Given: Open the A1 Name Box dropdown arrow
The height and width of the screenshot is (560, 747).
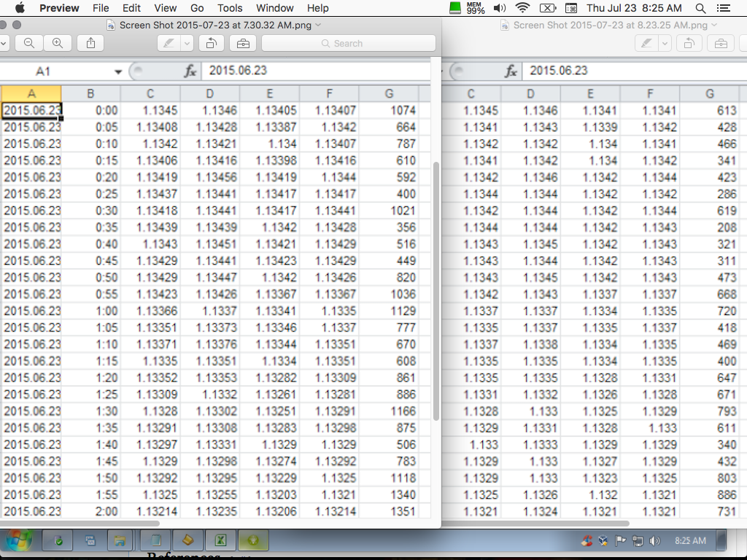Looking at the screenshot, I should coord(117,71).
